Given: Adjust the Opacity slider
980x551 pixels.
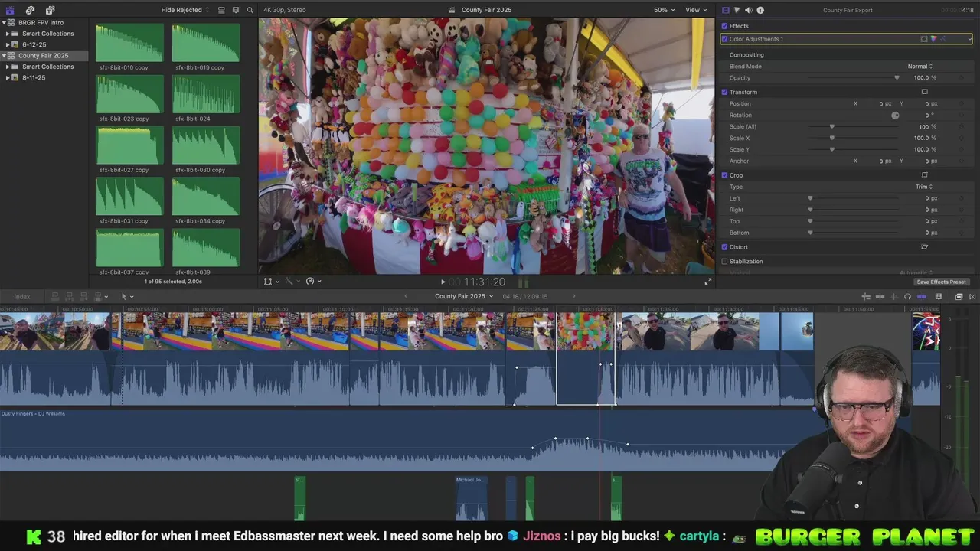Looking at the screenshot, I should coord(897,77).
